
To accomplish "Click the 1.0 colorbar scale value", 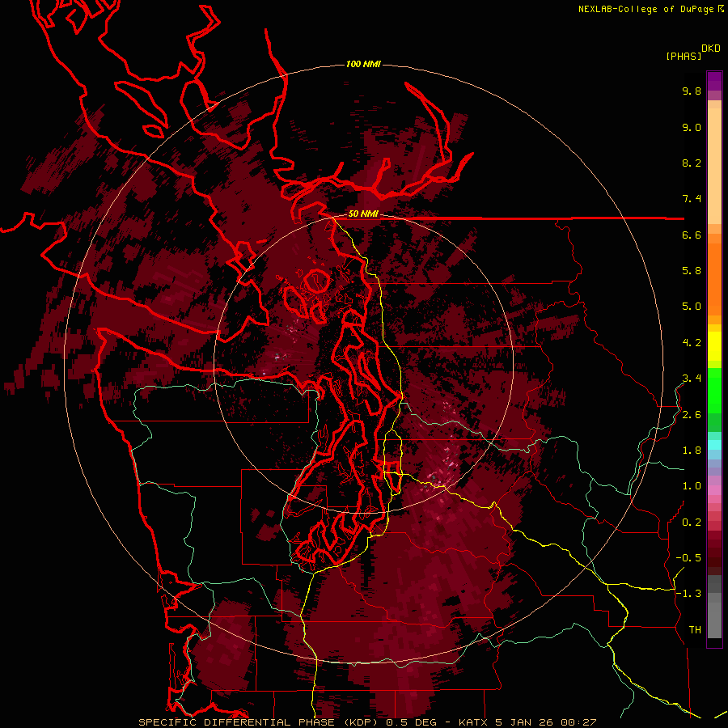I will click(692, 486).
